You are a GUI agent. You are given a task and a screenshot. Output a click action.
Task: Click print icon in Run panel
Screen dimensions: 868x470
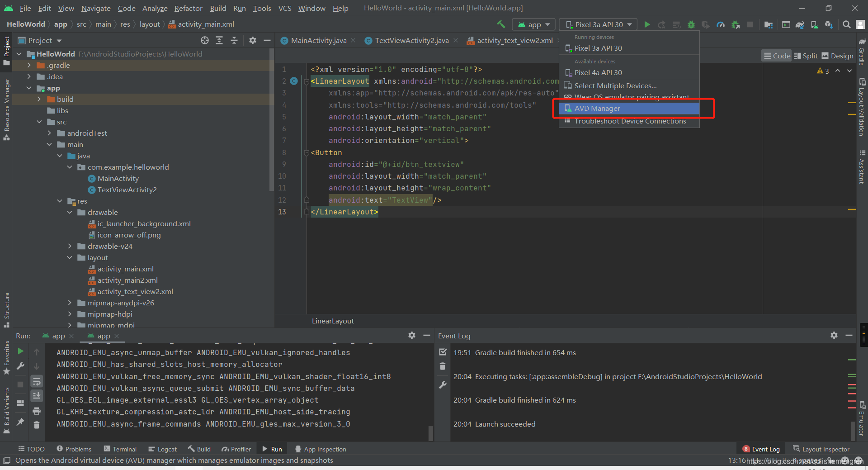point(37,411)
